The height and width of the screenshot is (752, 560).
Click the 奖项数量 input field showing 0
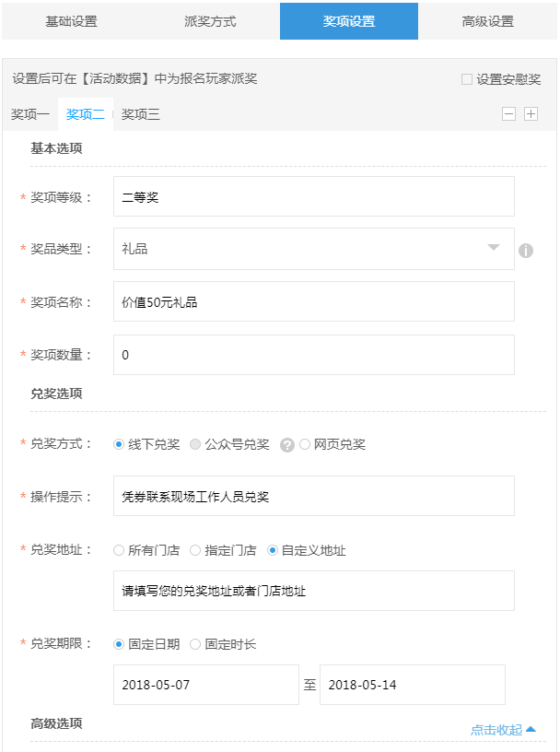coord(314,355)
